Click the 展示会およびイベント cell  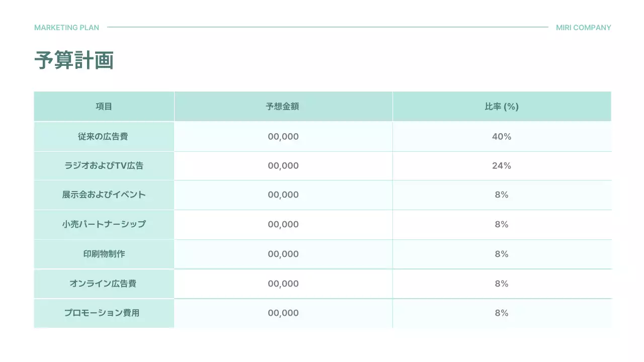pos(104,195)
